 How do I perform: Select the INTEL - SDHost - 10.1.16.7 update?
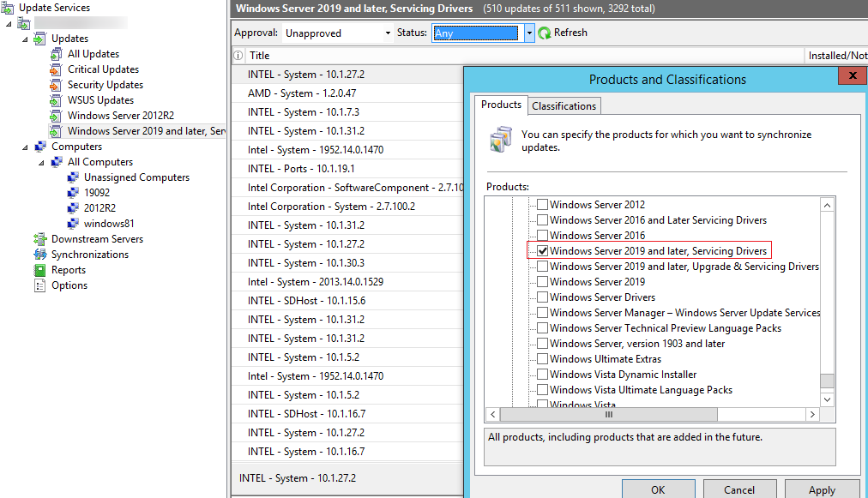pos(347,414)
